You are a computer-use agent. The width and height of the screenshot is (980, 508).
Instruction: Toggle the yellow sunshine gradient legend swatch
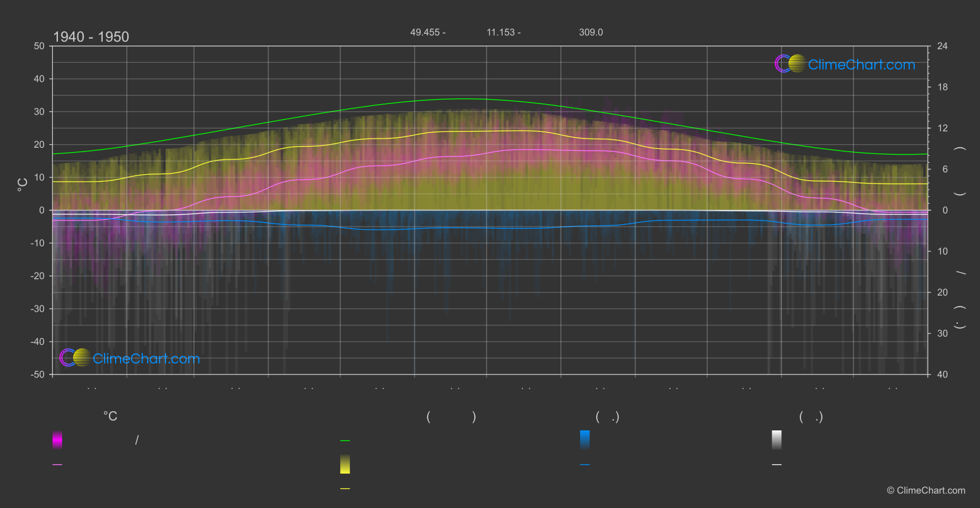pyautogui.click(x=345, y=464)
